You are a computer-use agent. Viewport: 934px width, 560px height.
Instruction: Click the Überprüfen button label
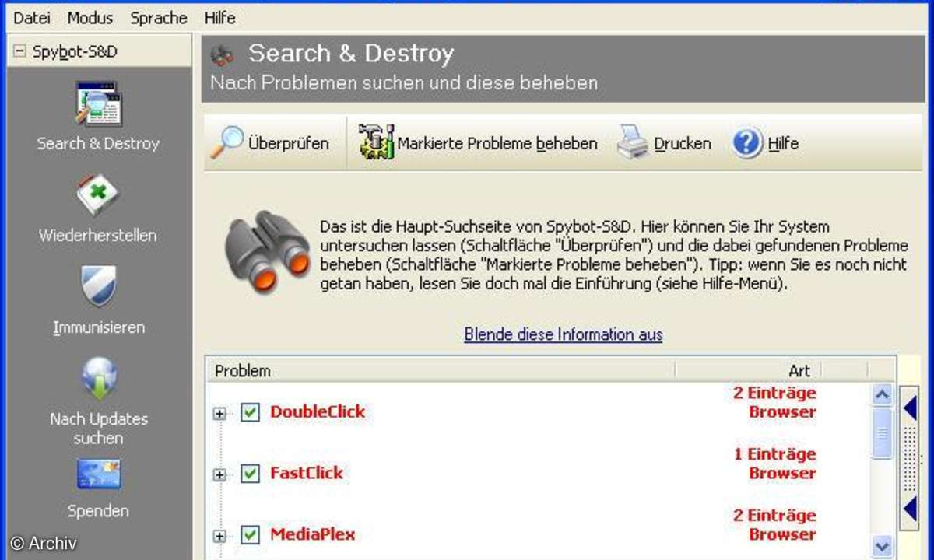[288, 144]
